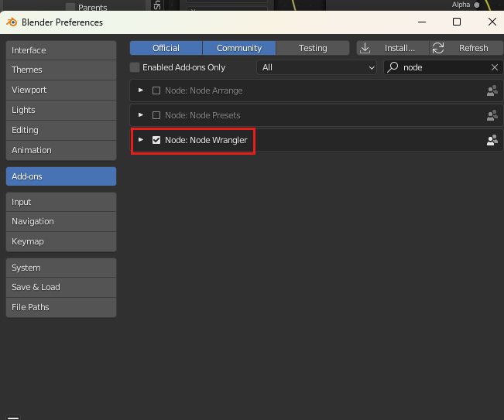
Task: Expand the Node Arrange add-on details
Action: [140, 90]
